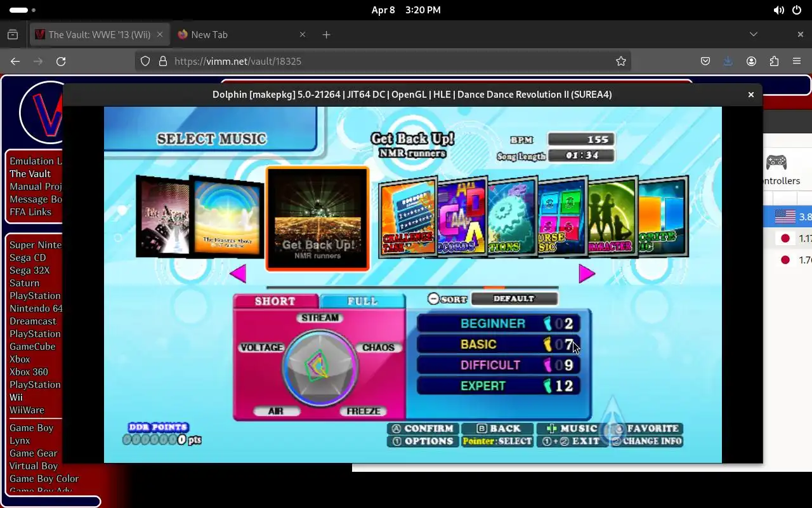Open the system volume indicator

pyautogui.click(x=779, y=10)
